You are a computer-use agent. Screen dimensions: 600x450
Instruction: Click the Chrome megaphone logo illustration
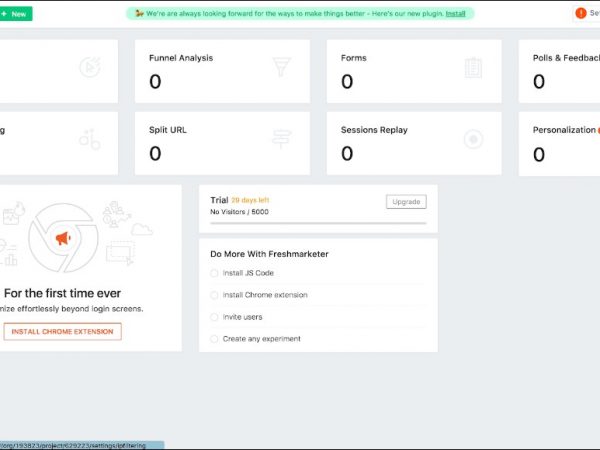pos(63,238)
